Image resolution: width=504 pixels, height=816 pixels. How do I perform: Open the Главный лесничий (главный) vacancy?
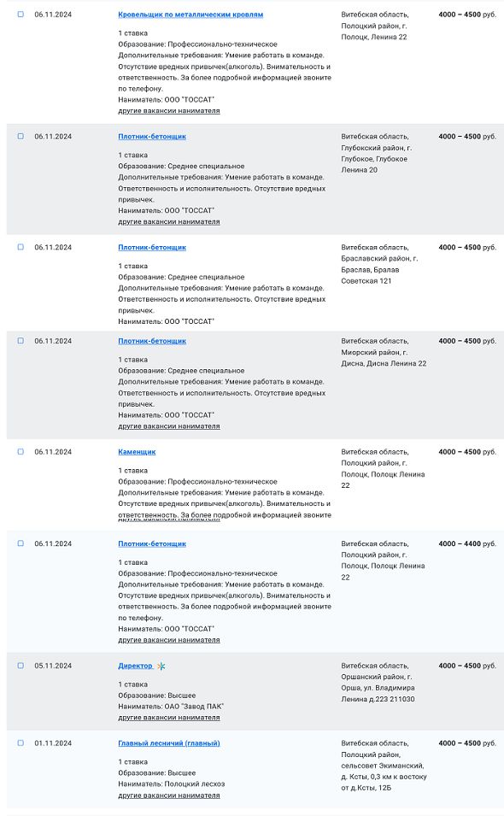168,744
